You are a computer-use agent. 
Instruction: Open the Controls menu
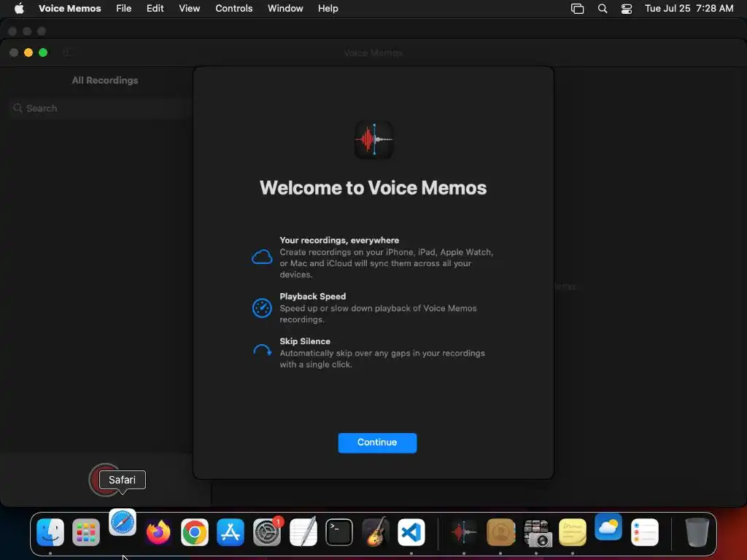point(233,8)
